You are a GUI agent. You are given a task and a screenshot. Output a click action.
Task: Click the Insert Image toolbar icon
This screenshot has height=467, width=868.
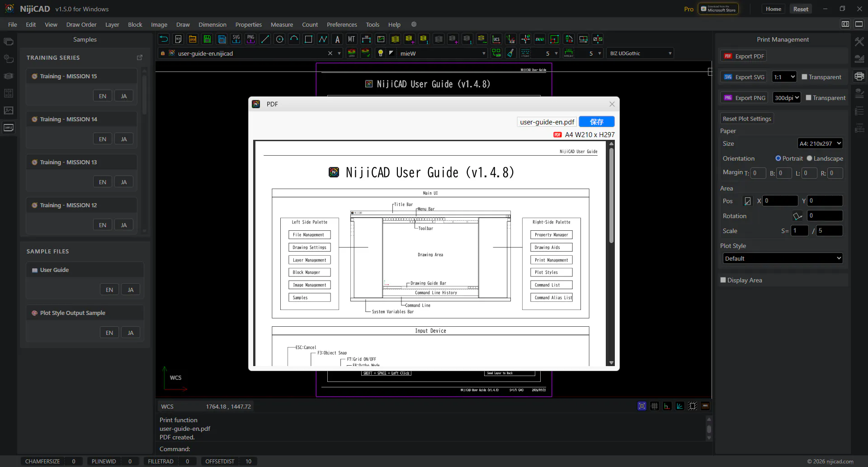pyautogui.click(x=381, y=39)
